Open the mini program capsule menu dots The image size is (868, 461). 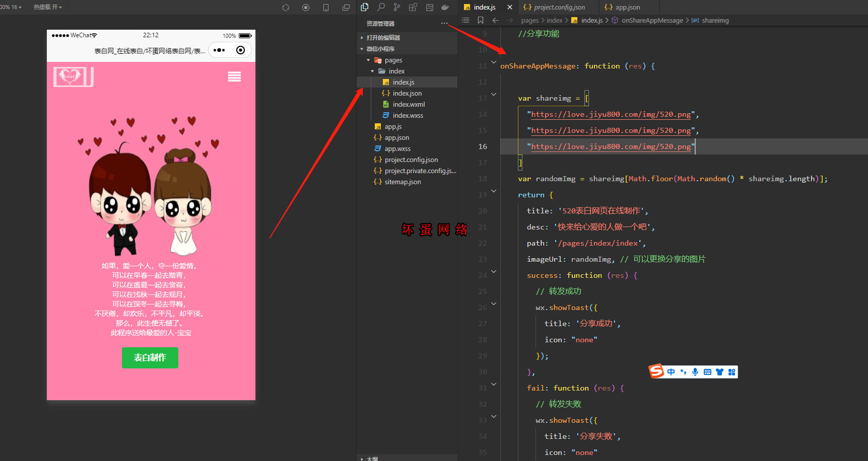(x=219, y=50)
